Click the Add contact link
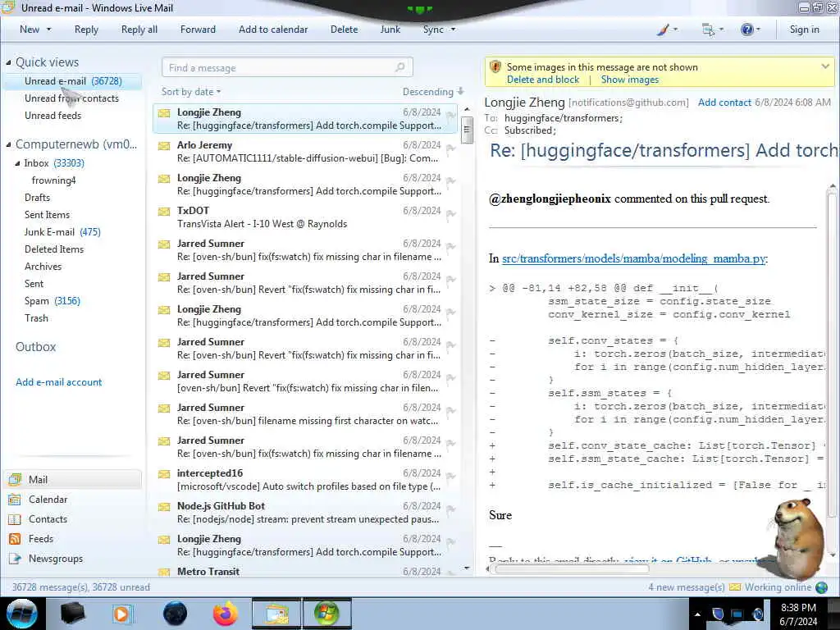 tap(724, 103)
